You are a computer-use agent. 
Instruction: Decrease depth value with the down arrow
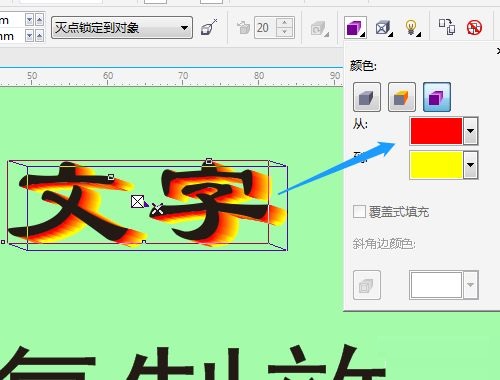(x=285, y=32)
